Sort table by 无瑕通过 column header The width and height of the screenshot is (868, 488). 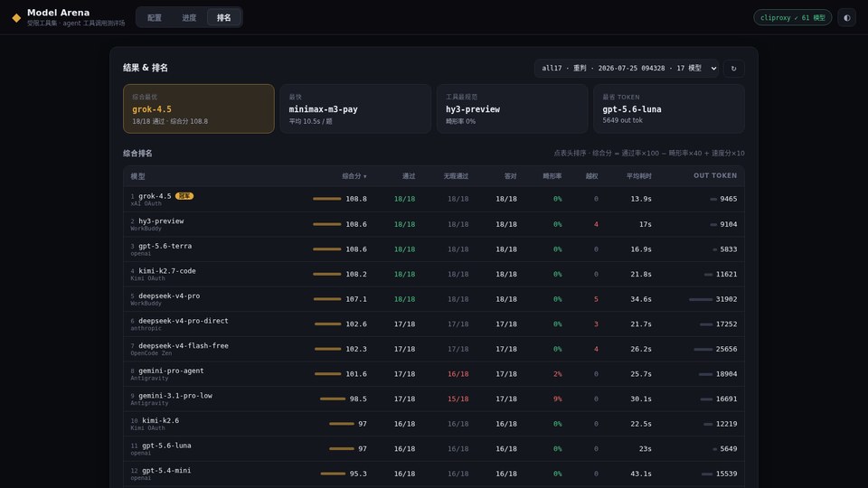click(456, 176)
